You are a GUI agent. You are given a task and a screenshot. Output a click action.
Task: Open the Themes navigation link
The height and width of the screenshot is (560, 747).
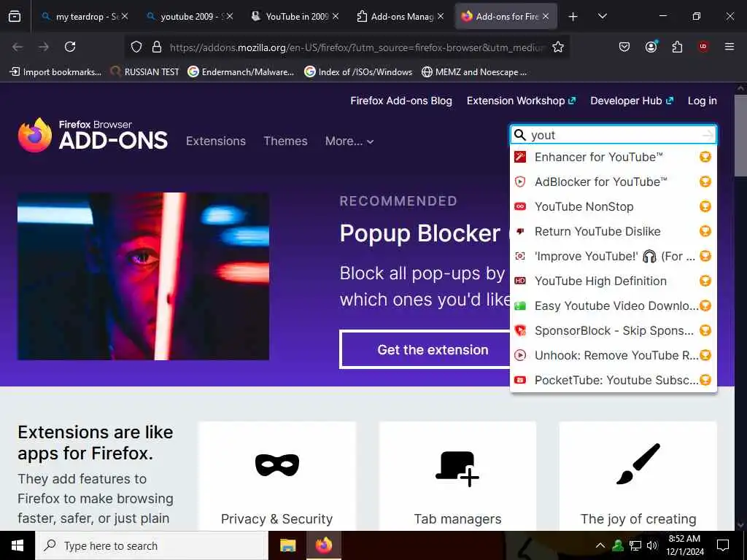[285, 141]
